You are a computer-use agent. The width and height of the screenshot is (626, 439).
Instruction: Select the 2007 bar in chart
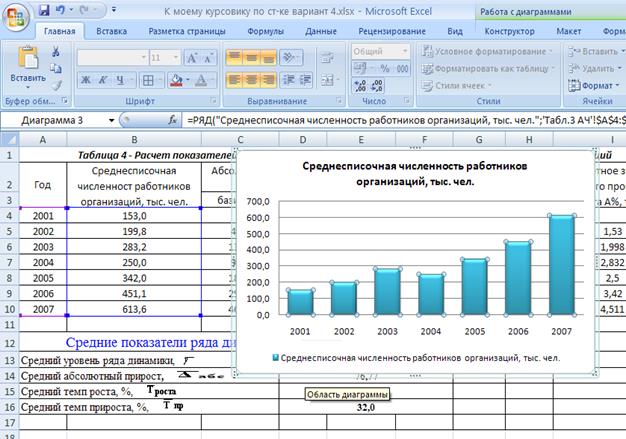click(x=562, y=265)
